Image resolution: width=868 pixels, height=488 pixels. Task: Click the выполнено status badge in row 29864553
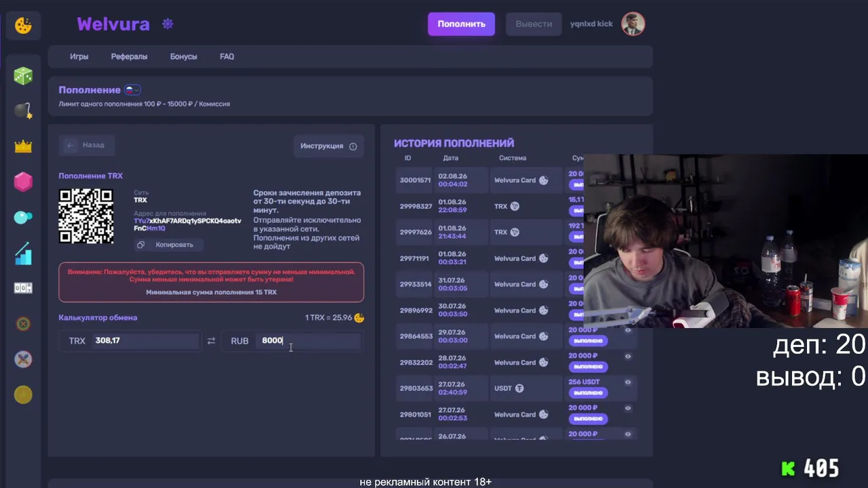click(587, 340)
